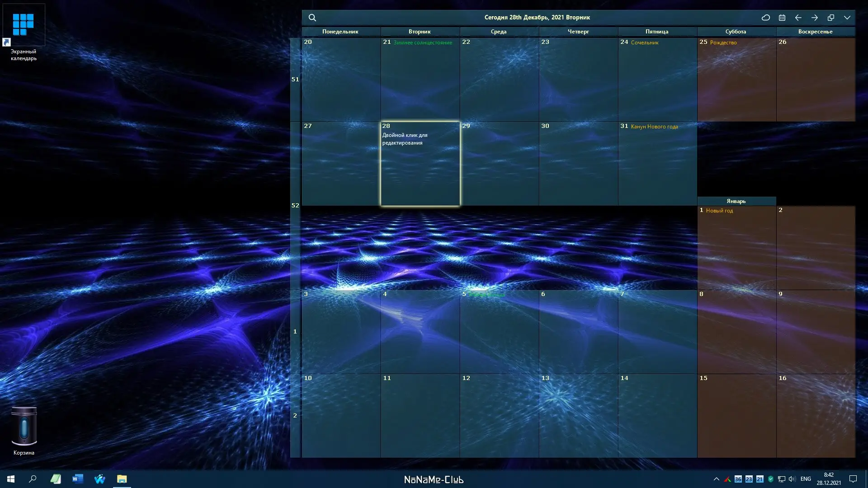Switch the ENG input language indicator
Image resolution: width=868 pixels, height=488 pixels.
click(x=806, y=479)
